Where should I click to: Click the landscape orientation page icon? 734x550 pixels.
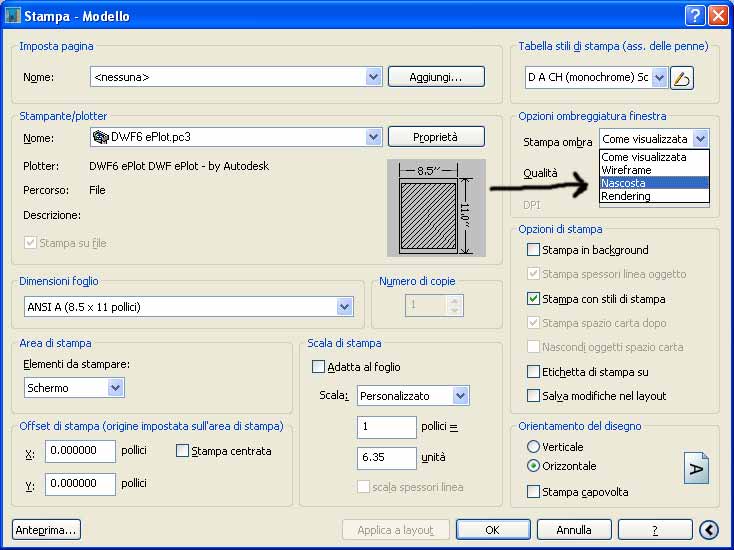coord(697,468)
